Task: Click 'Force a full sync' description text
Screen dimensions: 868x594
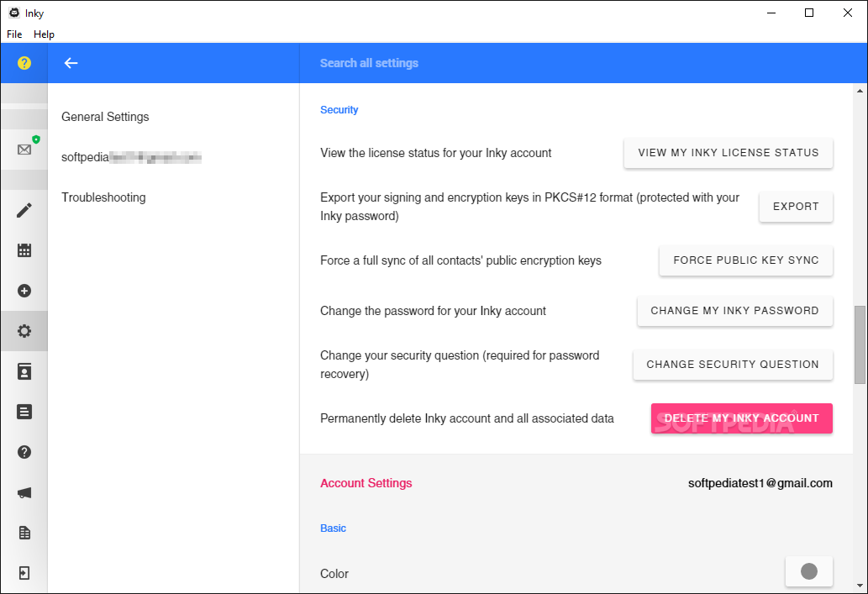Action: pyautogui.click(x=460, y=260)
